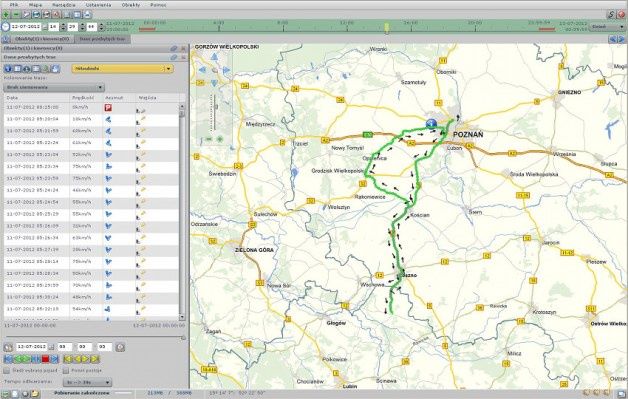Open the Plik menu

pyautogui.click(x=14, y=5)
